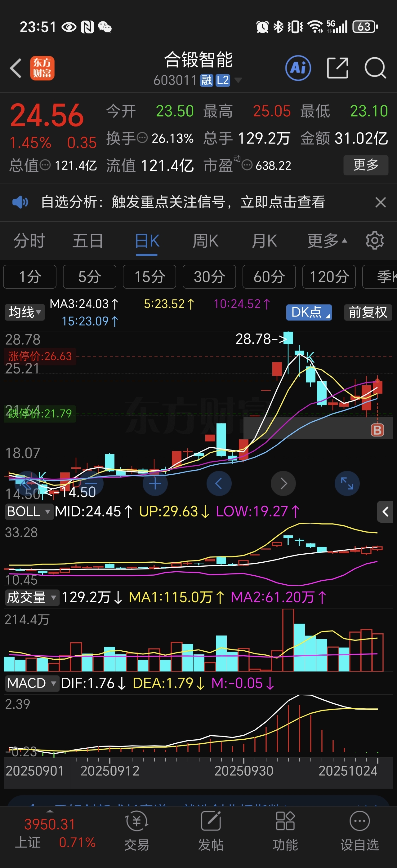Switch to 周K tab
This screenshot has width=397, height=868.
point(206,241)
